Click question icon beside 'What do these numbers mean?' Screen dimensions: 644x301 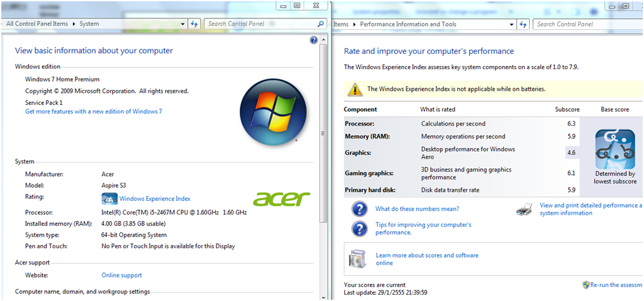pos(359,210)
